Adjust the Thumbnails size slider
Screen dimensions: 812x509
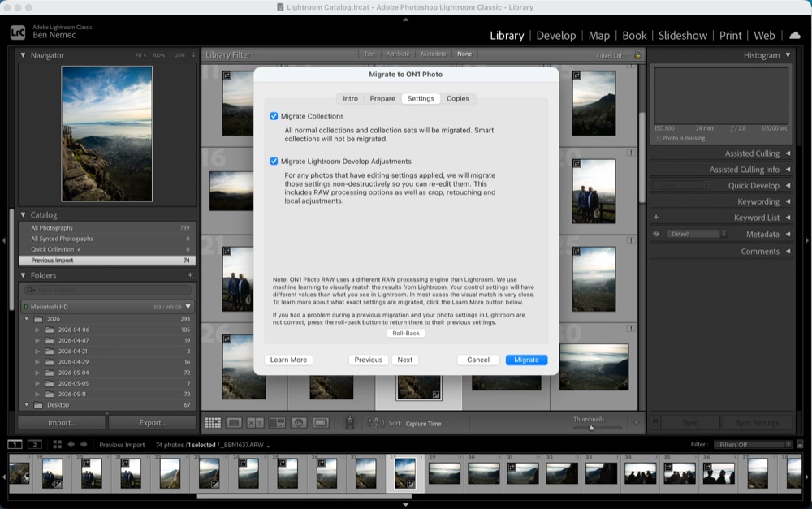(x=591, y=428)
